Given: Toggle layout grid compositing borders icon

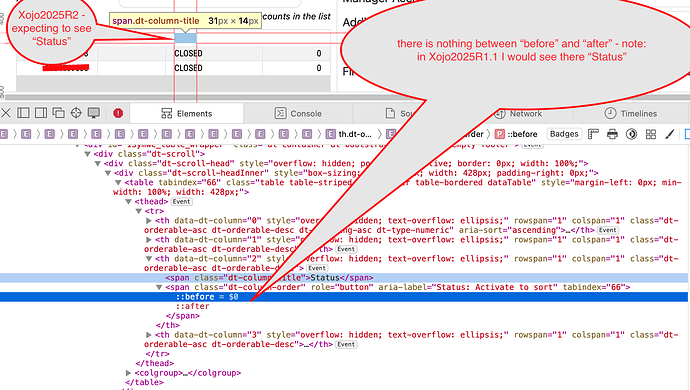Looking at the screenshot, I should [651, 134].
